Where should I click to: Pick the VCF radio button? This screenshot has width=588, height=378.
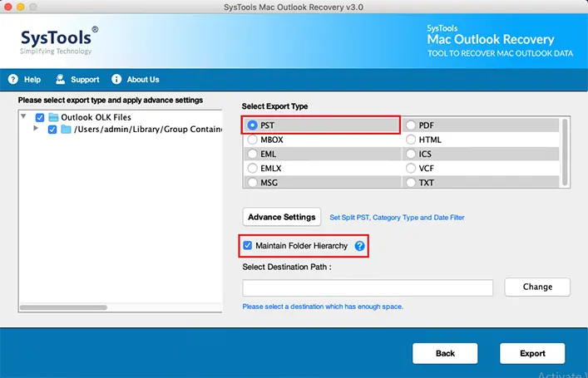[411, 168]
